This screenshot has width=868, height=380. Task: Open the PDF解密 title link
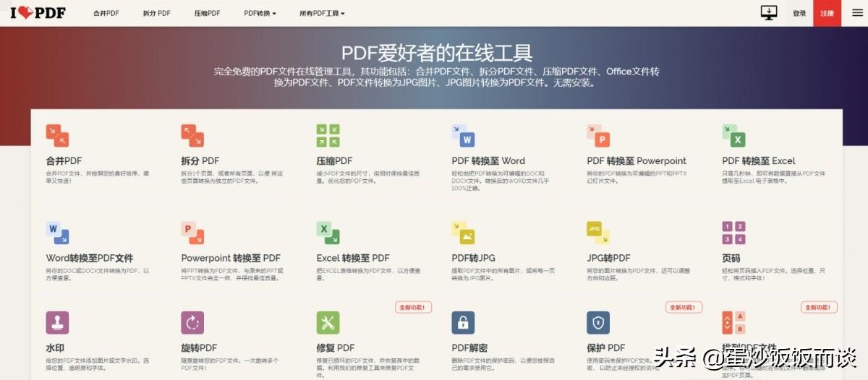point(469,347)
